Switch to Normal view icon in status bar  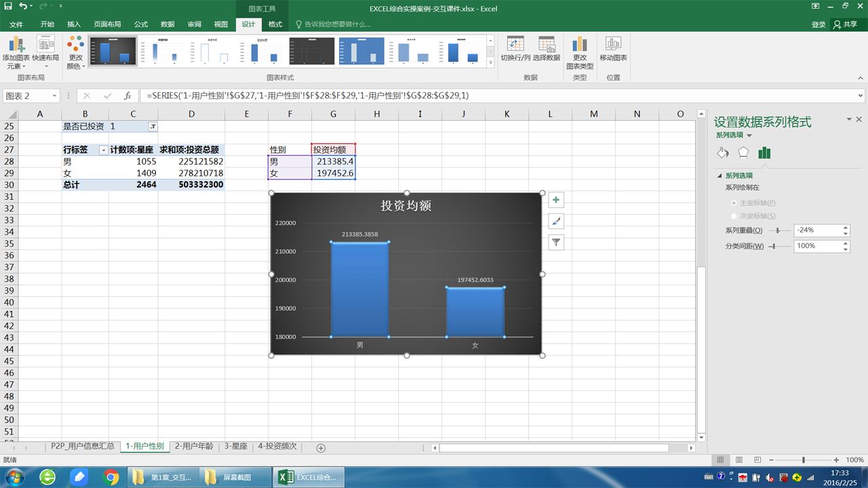pyautogui.click(x=721, y=460)
